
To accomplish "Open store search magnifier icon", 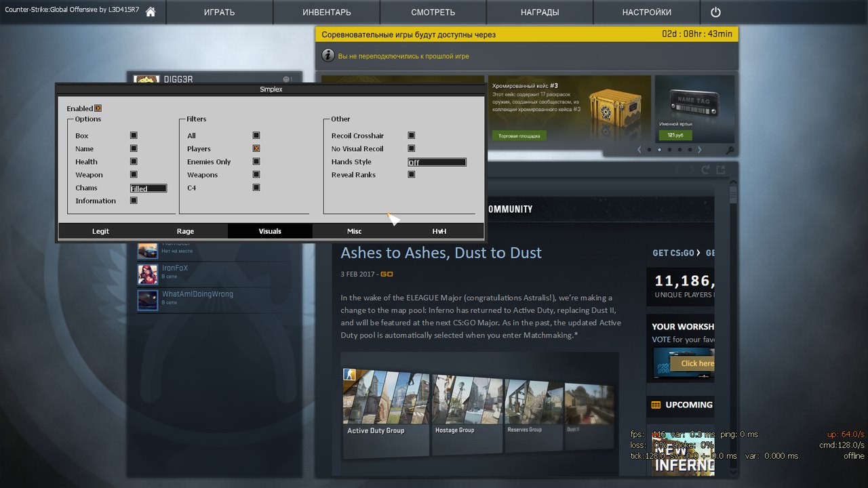I will tap(730, 150).
